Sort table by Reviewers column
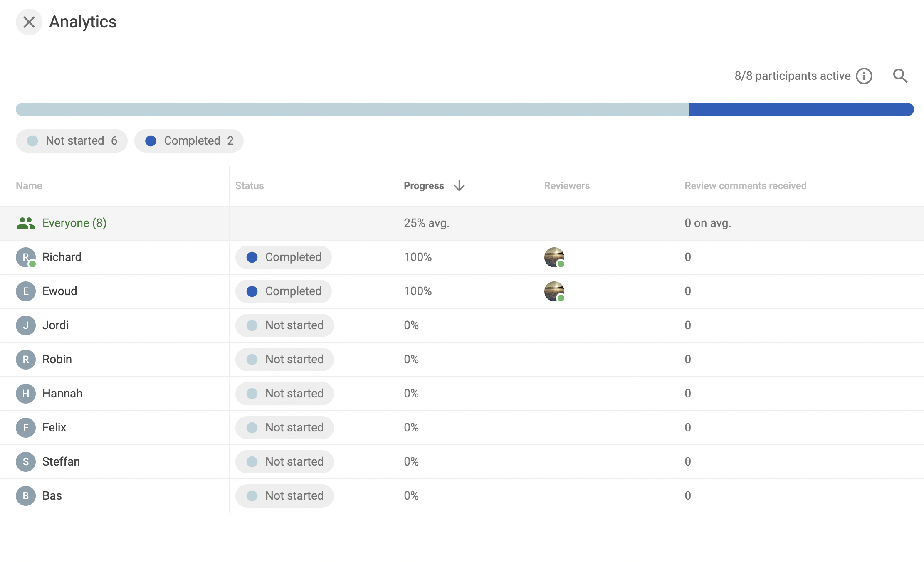924x562 pixels. (567, 186)
